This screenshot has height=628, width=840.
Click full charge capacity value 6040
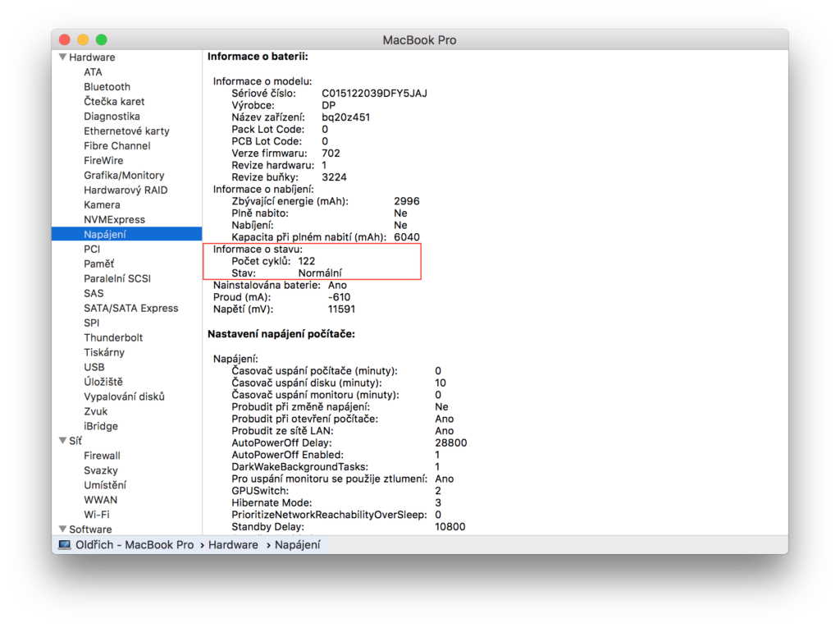coord(407,237)
